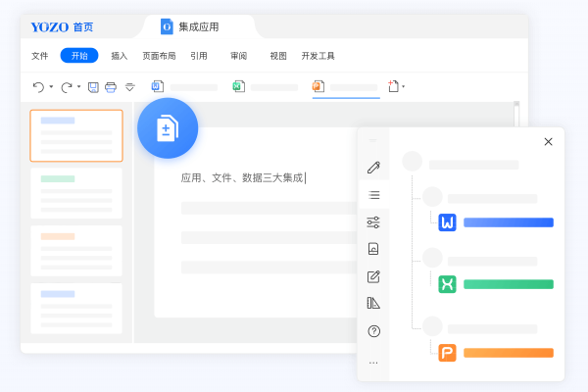Click the Print icon in toolbar

pos(111,87)
